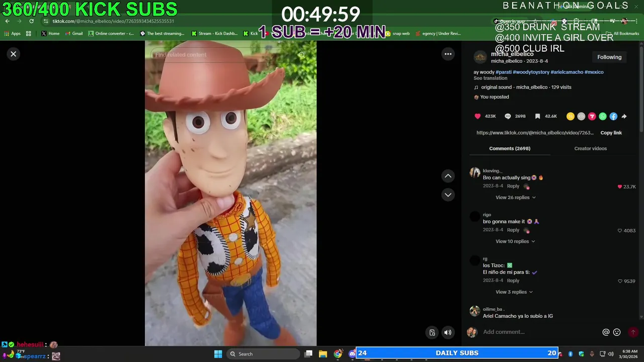Open the Windows Start menu

218,354
